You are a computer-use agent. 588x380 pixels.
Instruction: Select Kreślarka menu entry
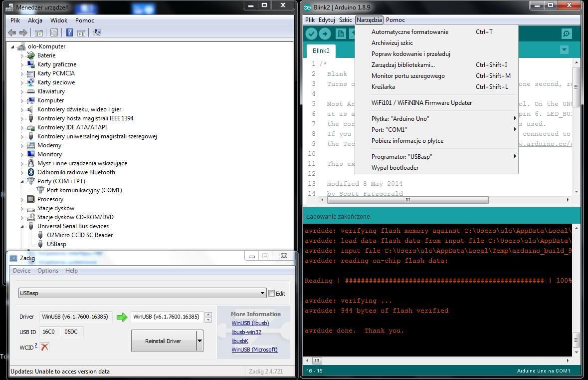pyautogui.click(x=436, y=87)
